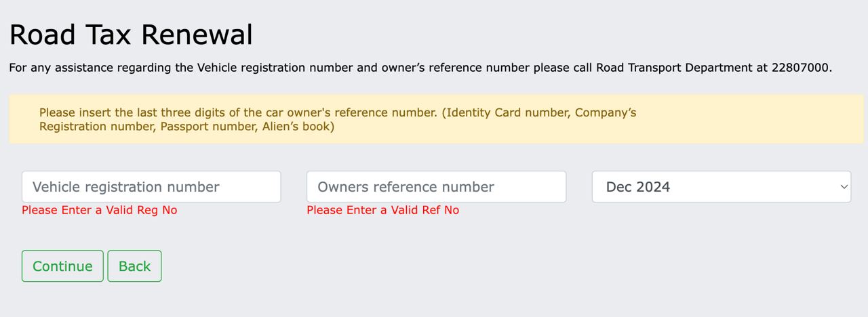The image size is (868, 317).
Task: Click "Passport number" in the yellow notice
Action: coord(208,127)
